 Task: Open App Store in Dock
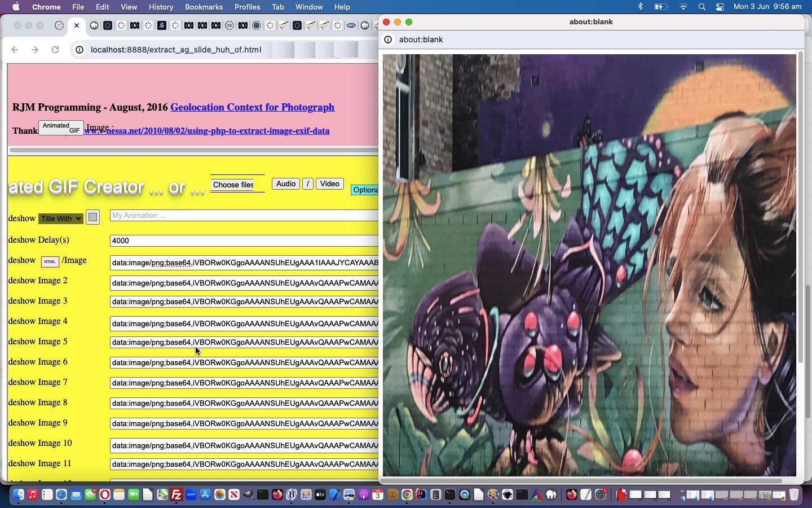[x=205, y=495]
